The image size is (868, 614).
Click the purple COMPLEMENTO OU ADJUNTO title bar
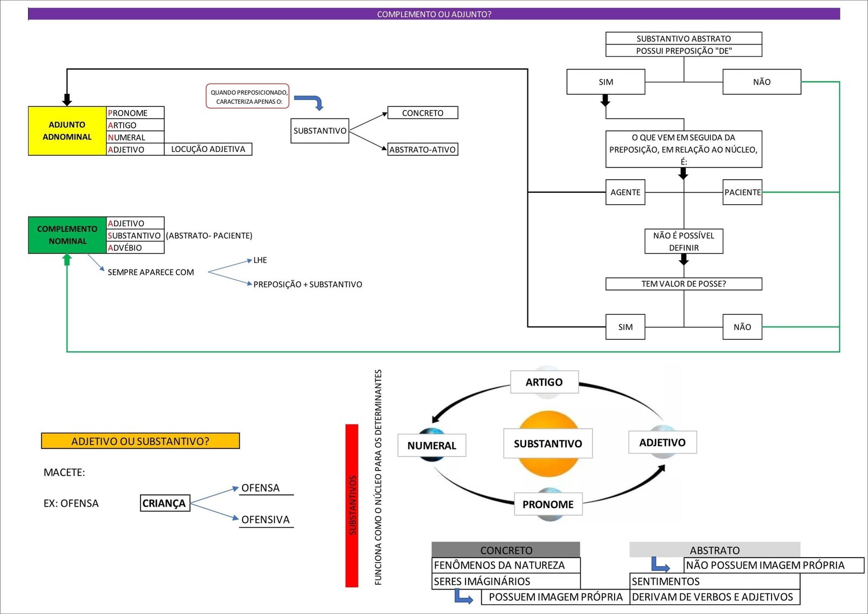(434, 14)
